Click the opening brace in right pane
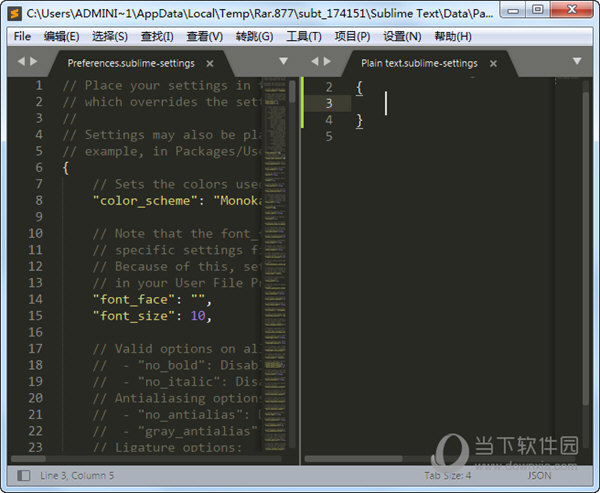The width and height of the screenshot is (600, 493). point(359,88)
